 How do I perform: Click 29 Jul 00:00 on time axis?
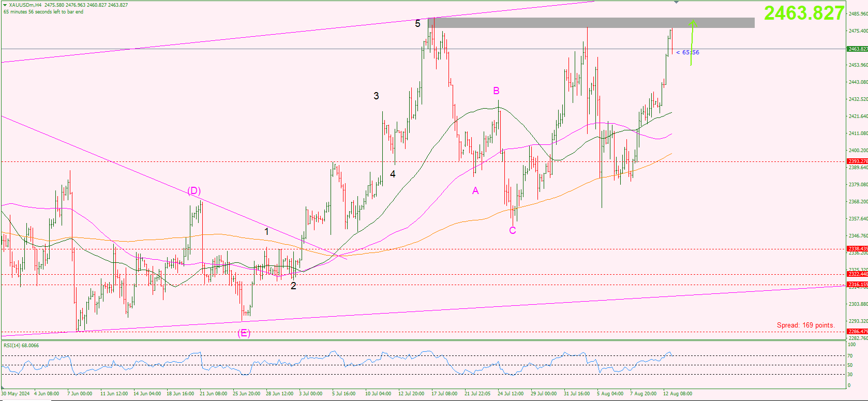tap(544, 394)
